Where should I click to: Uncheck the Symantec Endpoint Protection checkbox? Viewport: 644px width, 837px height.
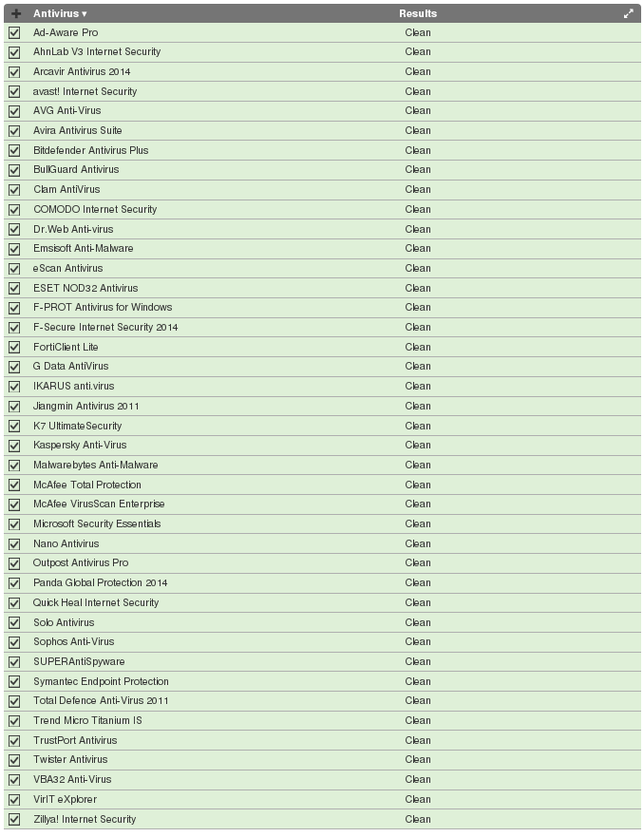pos(14,681)
